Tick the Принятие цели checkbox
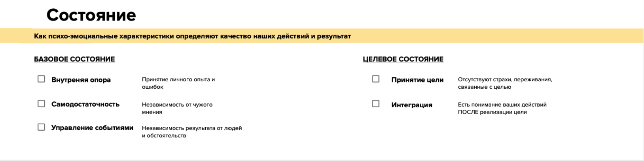The height and width of the screenshot is (161, 644). [375, 79]
